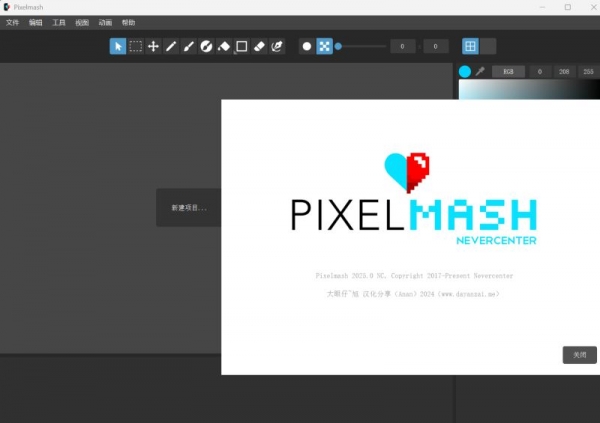Toggle the dithered pixel brush mode
The height and width of the screenshot is (423, 600).
[x=324, y=46]
